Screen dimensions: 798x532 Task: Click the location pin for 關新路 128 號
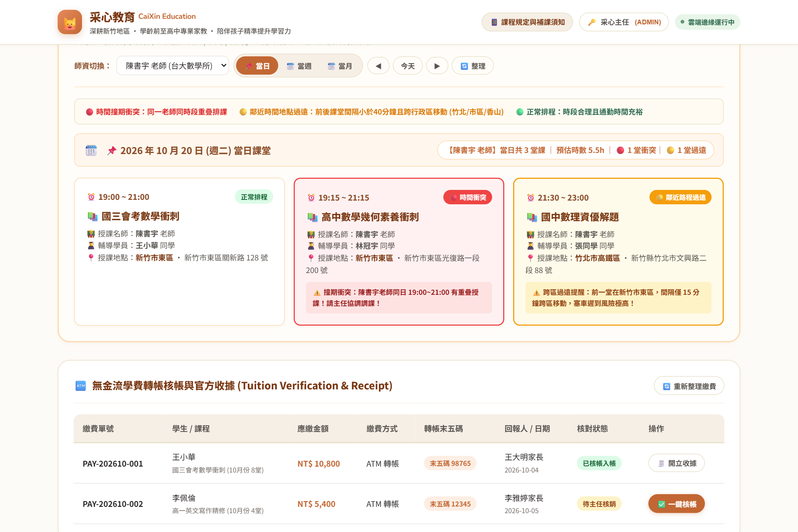91,258
